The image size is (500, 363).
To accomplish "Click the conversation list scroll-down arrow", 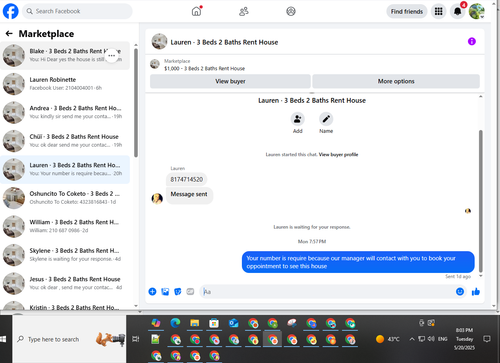I will 136,306.
